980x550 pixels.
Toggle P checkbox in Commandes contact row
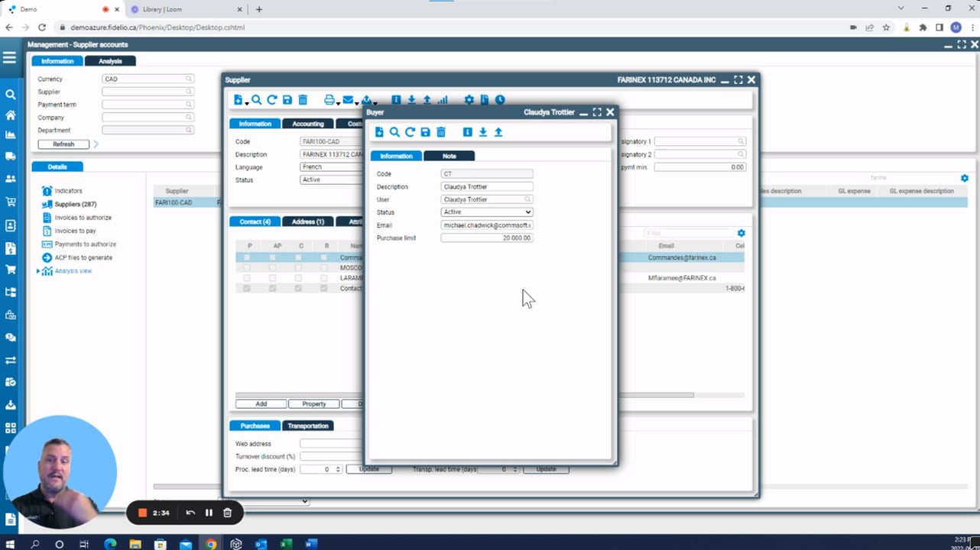[247, 258]
